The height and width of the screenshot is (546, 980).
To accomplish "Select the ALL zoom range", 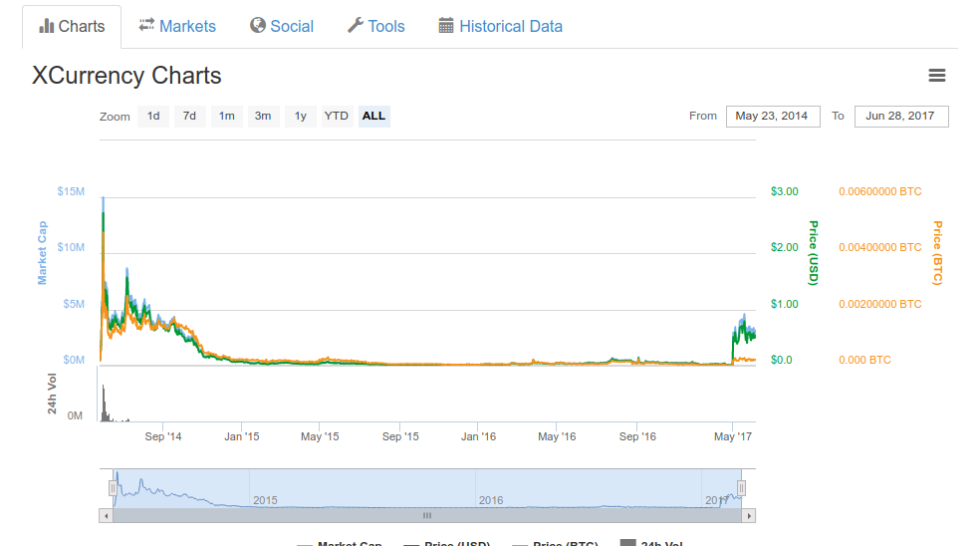I will pyautogui.click(x=373, y=117).
